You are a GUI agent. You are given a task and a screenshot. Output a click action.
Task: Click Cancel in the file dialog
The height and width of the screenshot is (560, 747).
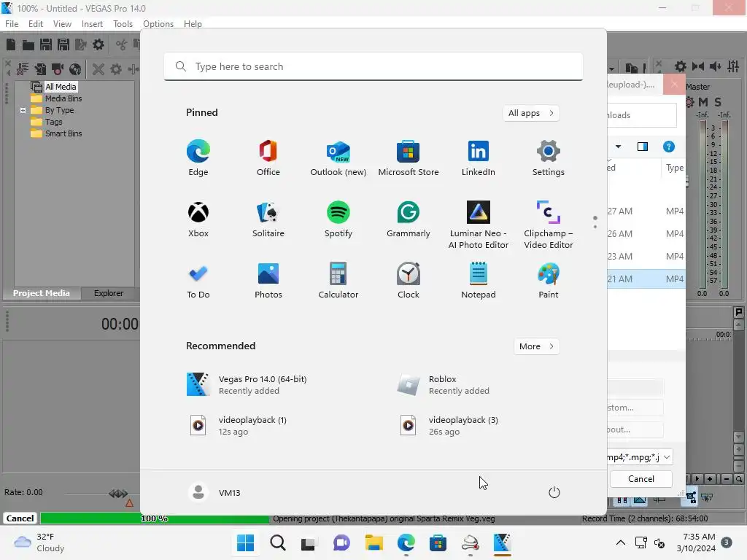640,479
